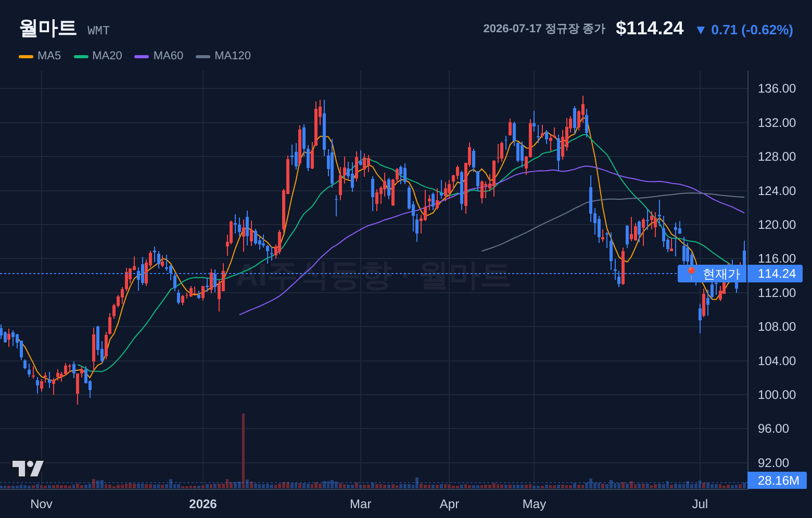
Task: Click the MA20 green legend swatch
Action: [81, 56]
